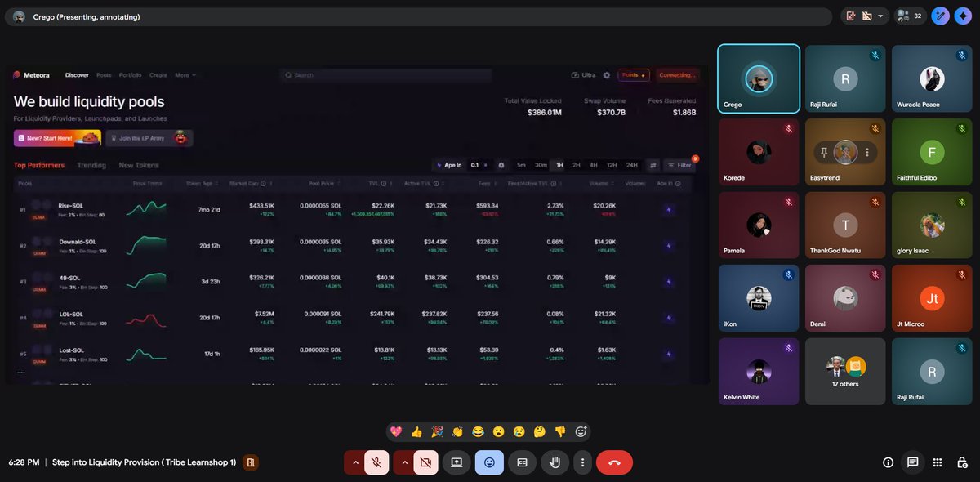
Task: Send the clapping hands reaction
Action: pos(458,431)
